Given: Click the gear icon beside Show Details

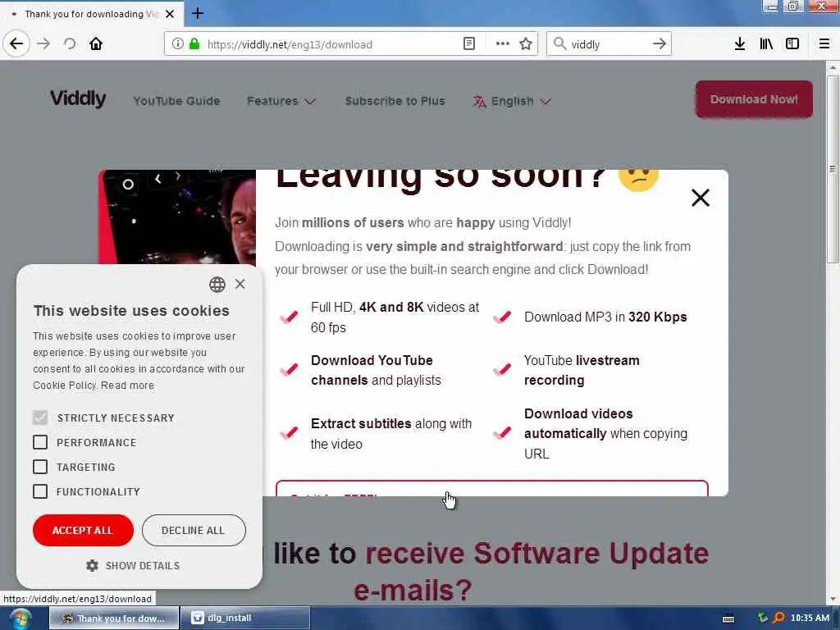Looking at the screenshot, I should (x=92, y=566).
